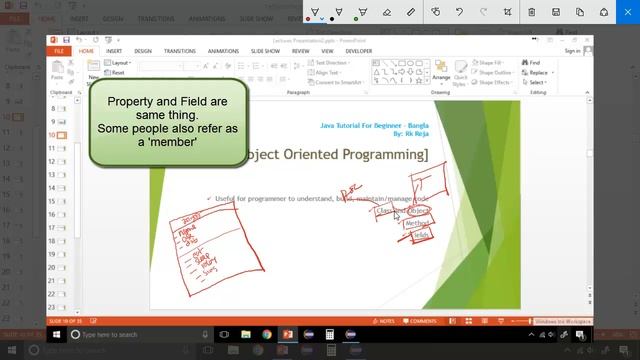This screenshot has width=640, height=360.
Task: Click the Reset slide button
Action: (115, 73)
